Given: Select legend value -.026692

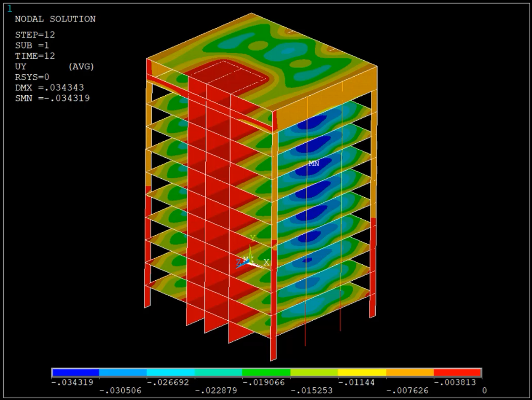Looking at the screenshot, I should pyautogui.click(x=168, y=382).
